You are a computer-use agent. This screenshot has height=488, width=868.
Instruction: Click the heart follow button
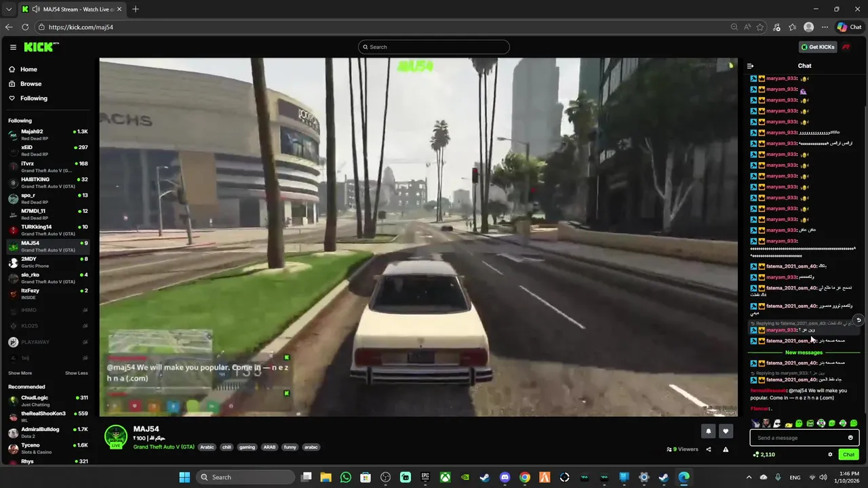coord(726,431)
